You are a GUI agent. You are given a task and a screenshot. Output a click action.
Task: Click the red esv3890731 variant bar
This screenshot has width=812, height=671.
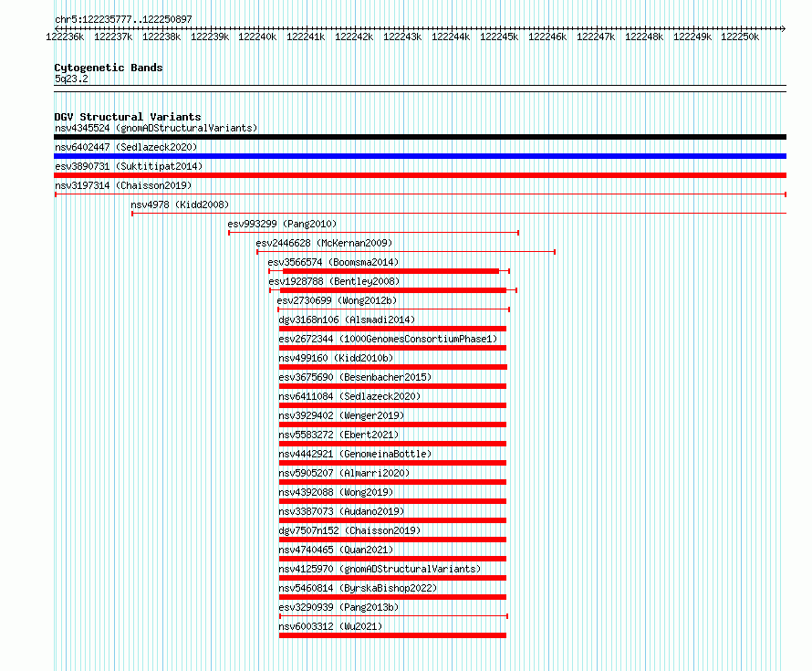(x=420, y=175)
